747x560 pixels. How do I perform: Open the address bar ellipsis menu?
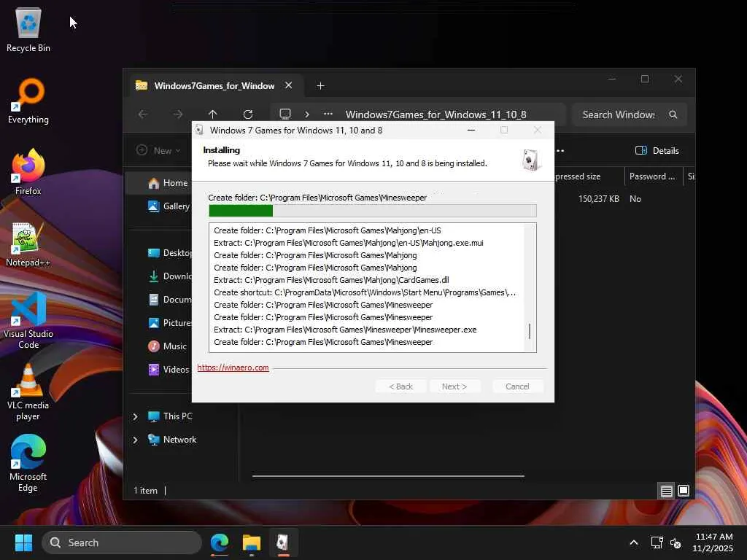(x=328, y=114)
